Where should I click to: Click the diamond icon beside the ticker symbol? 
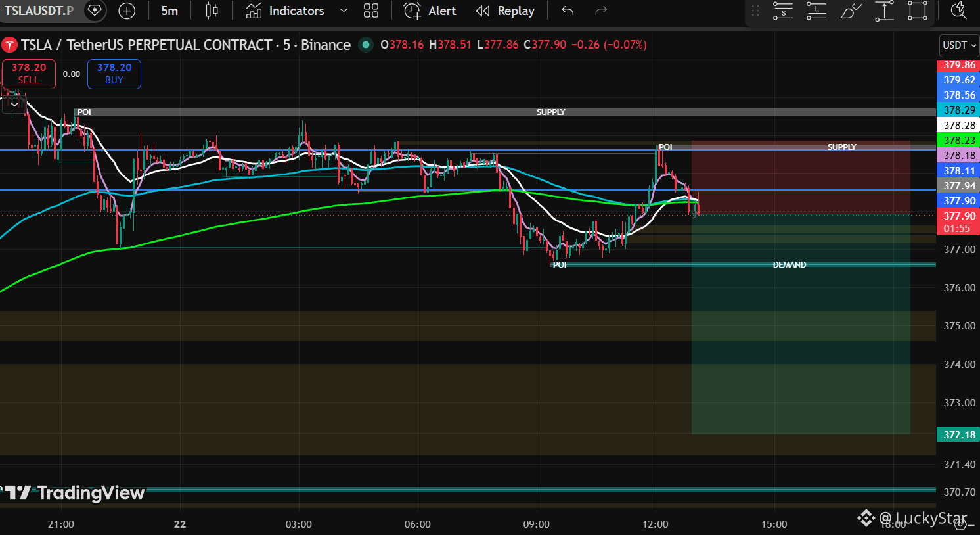point(95,11)
